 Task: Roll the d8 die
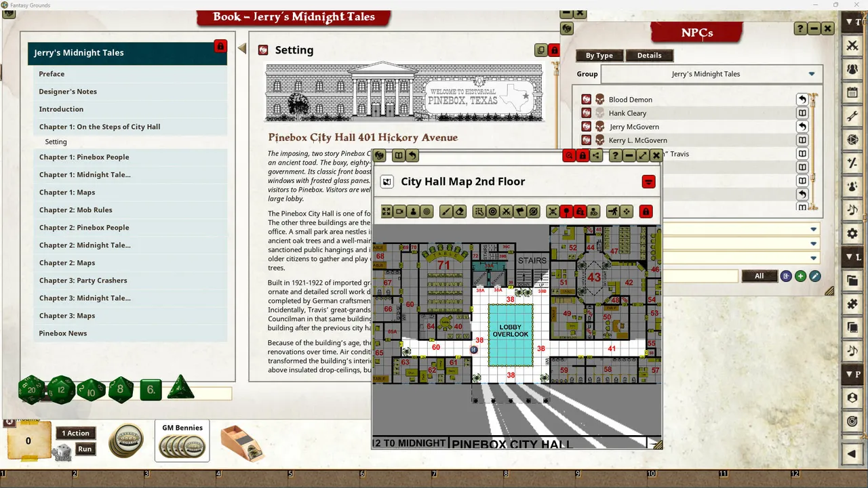[121, 389]
